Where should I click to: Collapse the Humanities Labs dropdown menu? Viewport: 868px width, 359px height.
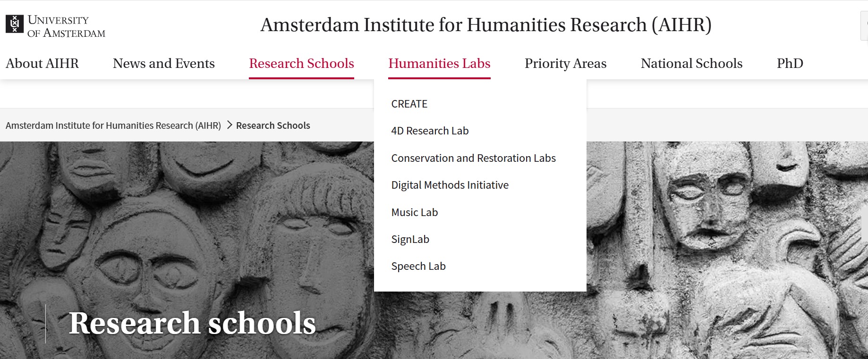pyautogui.click(x=439, y=64)
